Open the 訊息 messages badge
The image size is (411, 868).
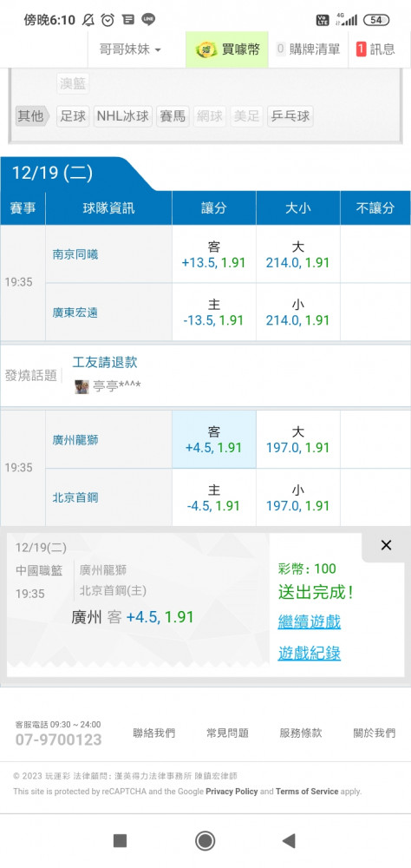tap(375, 49)
